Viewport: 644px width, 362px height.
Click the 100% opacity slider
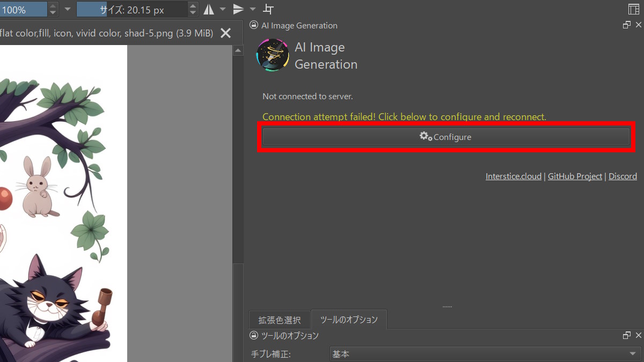(x=24, y=9)
